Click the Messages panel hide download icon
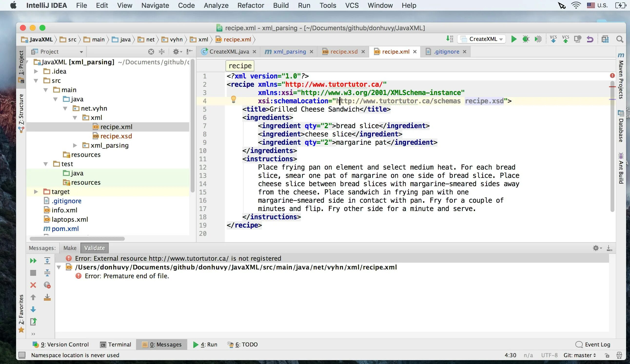The height and width of the screenshot is (364, 630). coord(609,248)
